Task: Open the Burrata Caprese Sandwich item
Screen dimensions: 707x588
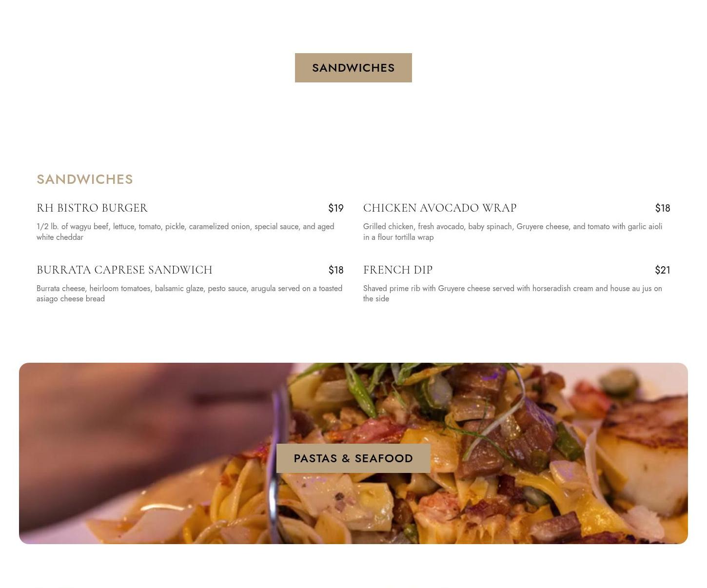Action: (124, 270)
